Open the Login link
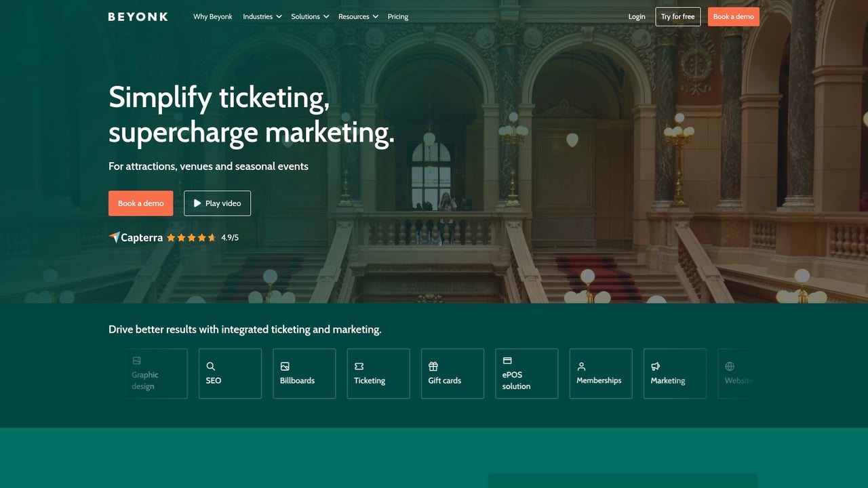This screenshot has width=868, height=488. (x=636, y=16)
